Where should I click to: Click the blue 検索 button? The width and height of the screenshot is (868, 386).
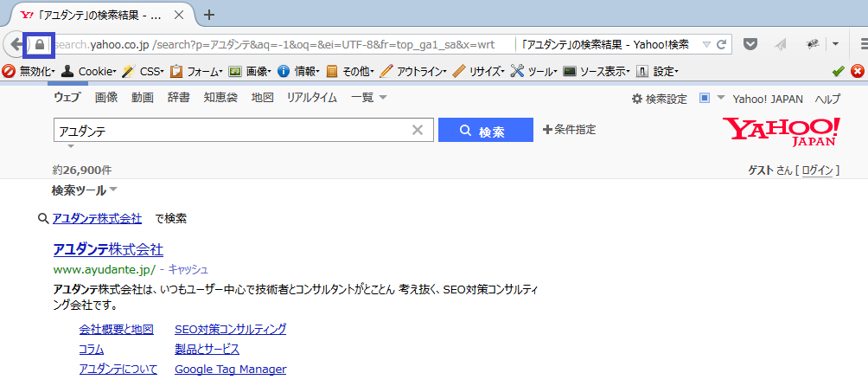486,130
